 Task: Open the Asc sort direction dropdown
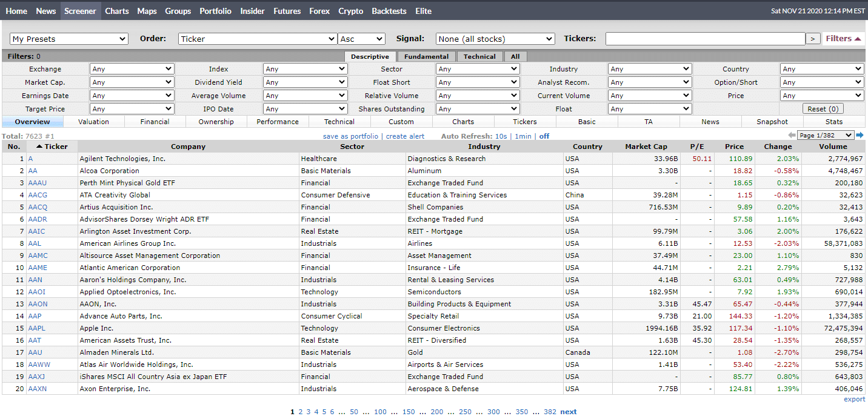(362, 39)
